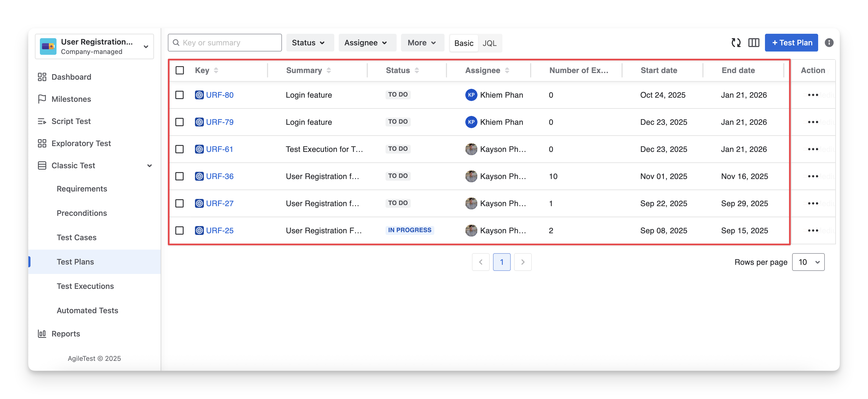Sort by Status column arrows
Viewport: 868px width, 399px height.
point(417,70)
